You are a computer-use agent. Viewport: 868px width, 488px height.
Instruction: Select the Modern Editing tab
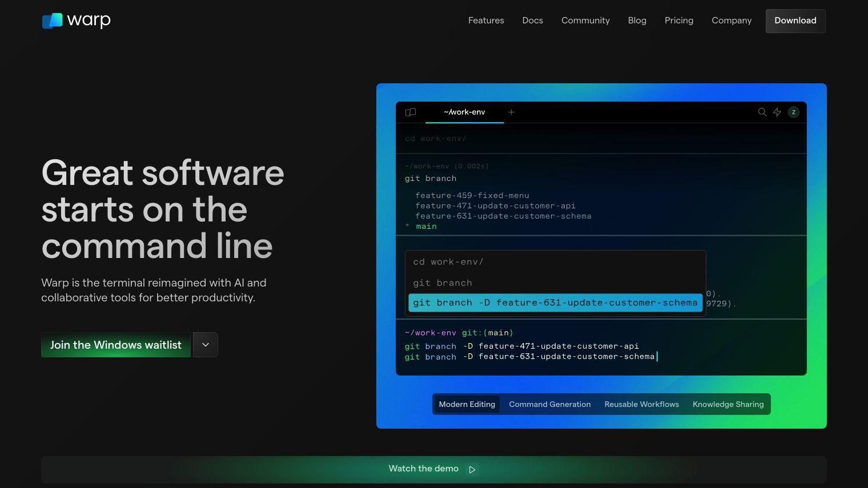point(467,404)
